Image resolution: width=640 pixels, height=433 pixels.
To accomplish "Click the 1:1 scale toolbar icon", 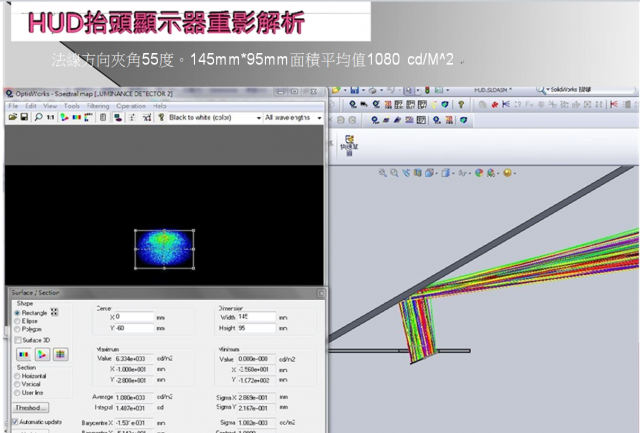I will click(50, 117).
